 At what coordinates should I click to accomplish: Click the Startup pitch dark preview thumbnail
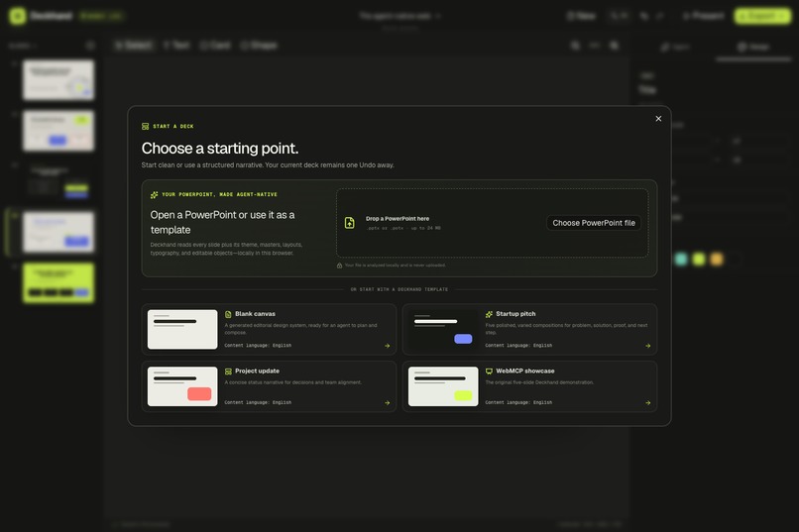[443, 329]
